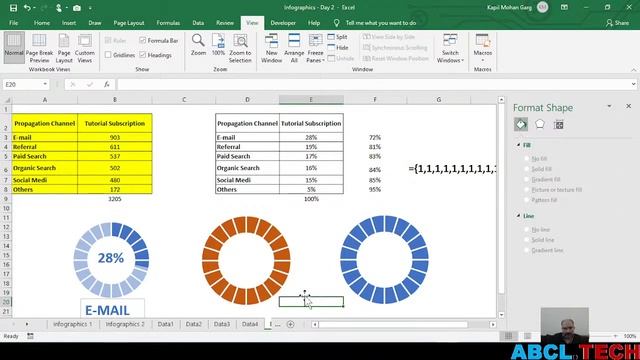640x360 pixels.
Task: Add a new sheet with plus icon
Action: 291,324
